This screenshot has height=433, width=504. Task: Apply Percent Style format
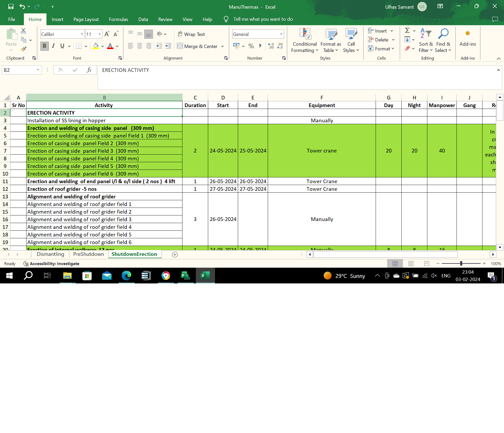(251, 46)
